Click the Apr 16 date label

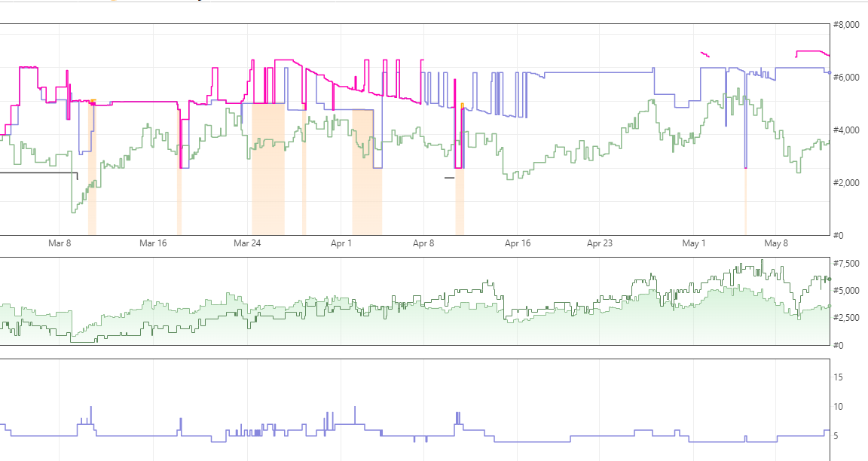click(518, 243)
